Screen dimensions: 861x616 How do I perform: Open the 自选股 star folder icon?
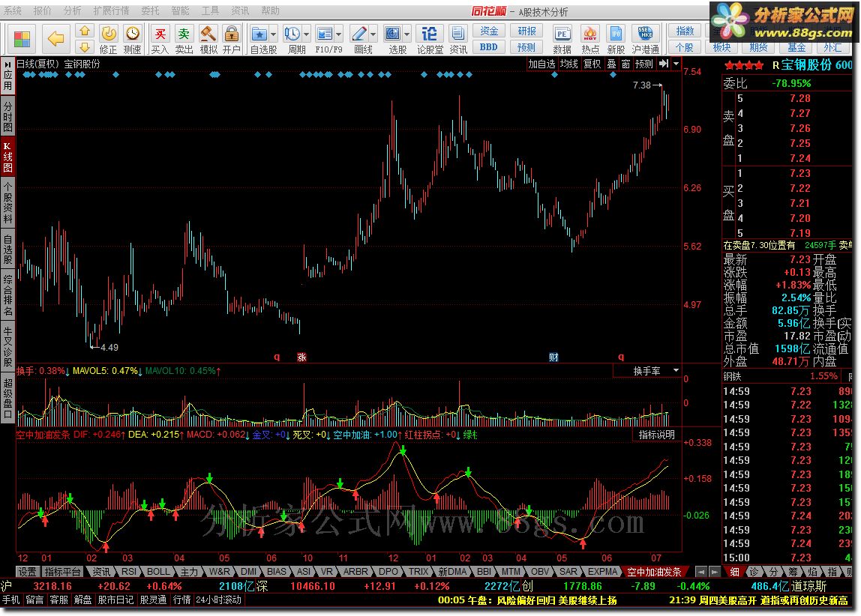pos(259,34)
